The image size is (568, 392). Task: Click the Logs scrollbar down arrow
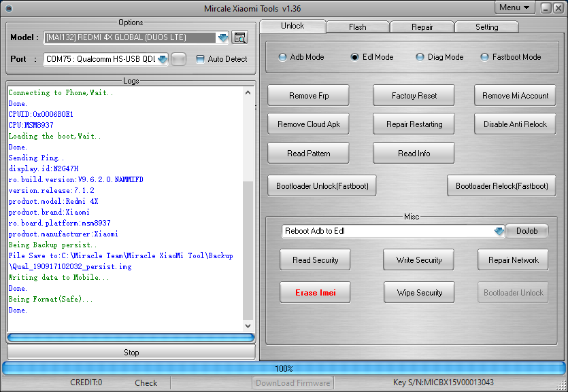(248, 326)
